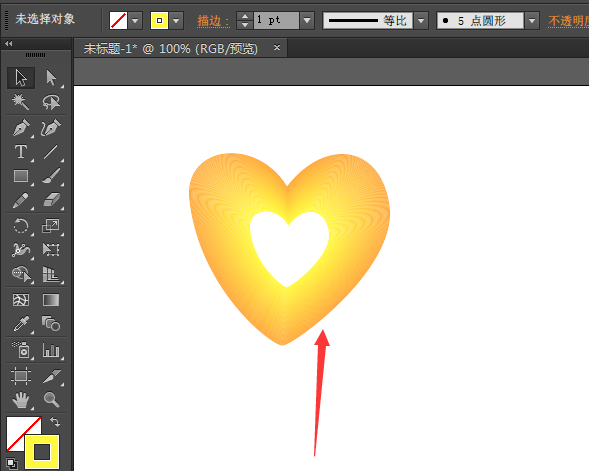Screen dimensions: 589x471
Task: Select the Direct Selection tool
Action: 51,78
